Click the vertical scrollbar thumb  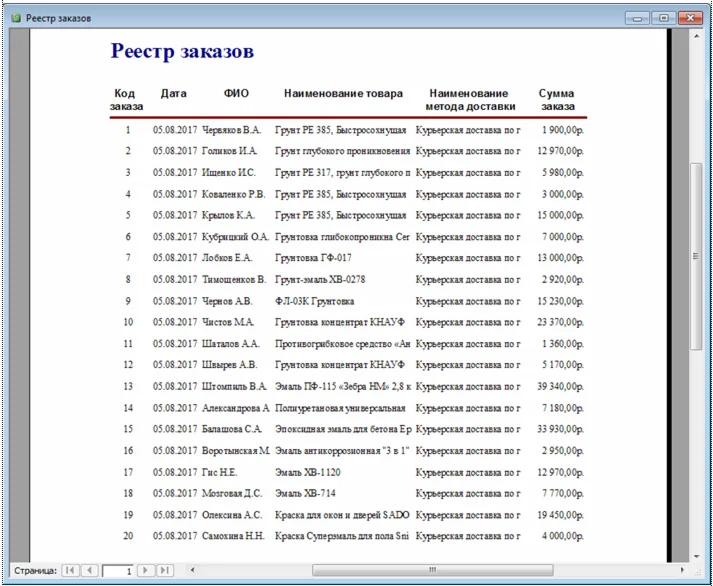696,255
